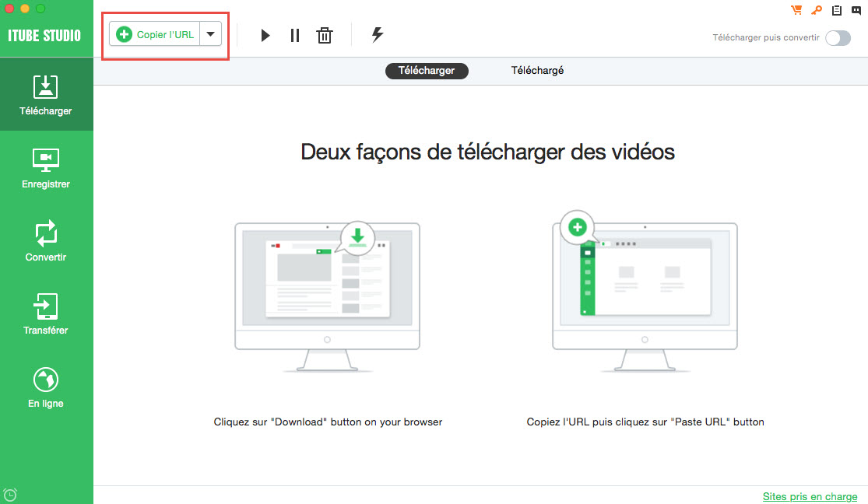
Task: Click the iTube Studio logo
Action: (44, 36)
